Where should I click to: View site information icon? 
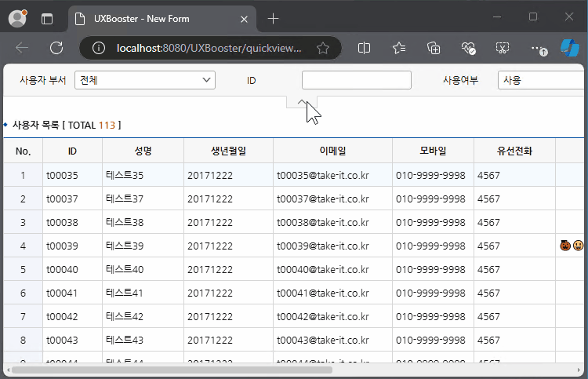(x=99, y=48)
